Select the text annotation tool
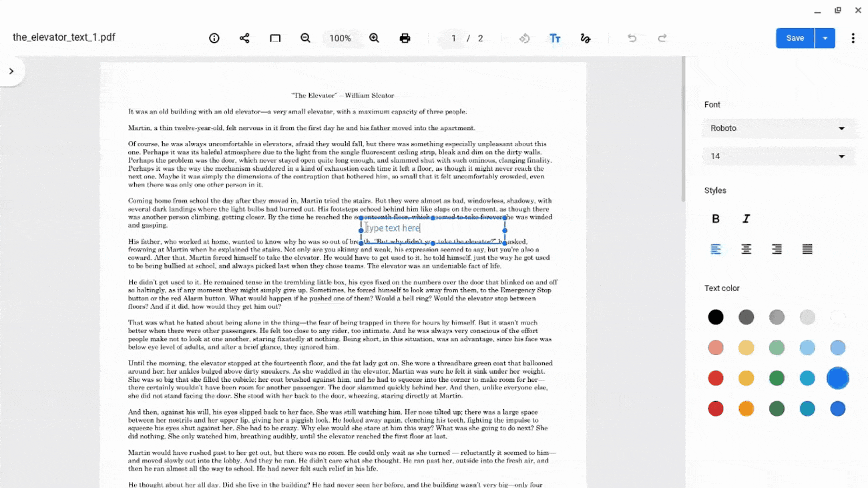The width and height of the screenshot is (868, 488). point(555,38)
